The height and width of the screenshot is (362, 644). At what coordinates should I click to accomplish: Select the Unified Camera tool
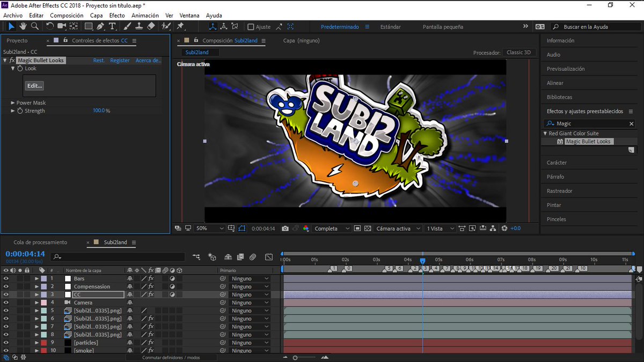point(62,26)
